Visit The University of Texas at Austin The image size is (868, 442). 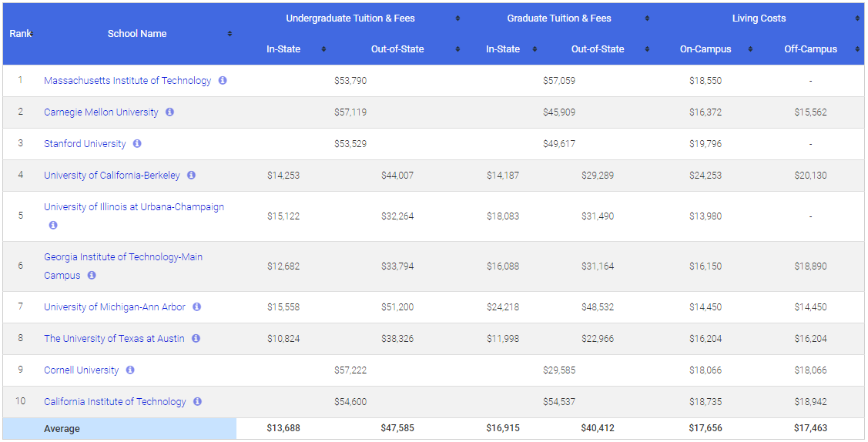[x=114, y=339]
